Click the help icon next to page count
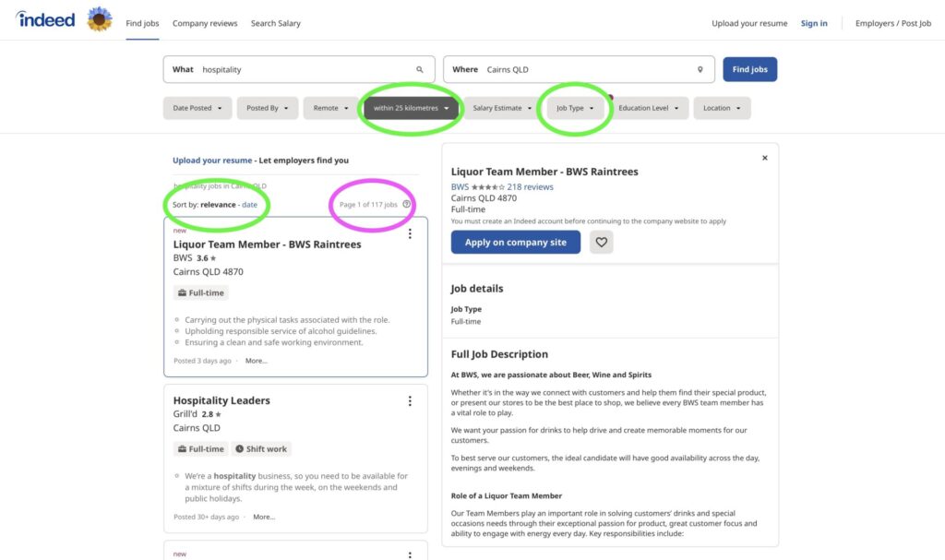Viewport: 945px width, 560px height. point(407,204)
